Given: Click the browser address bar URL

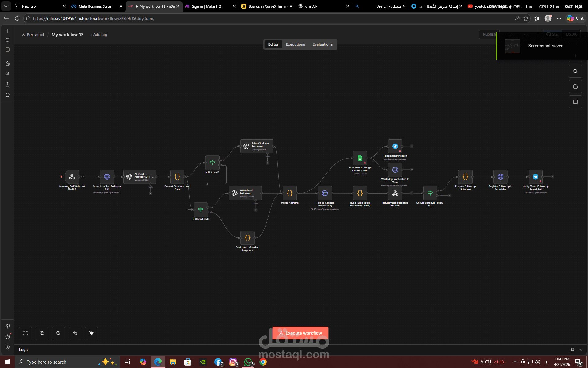Looking at the screenshot, I should point(94,18).
